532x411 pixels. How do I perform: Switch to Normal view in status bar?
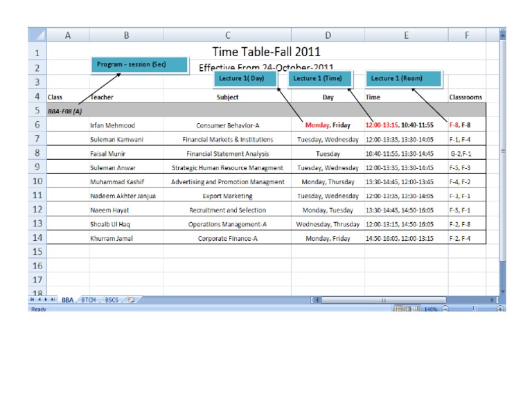coord(399,309)
